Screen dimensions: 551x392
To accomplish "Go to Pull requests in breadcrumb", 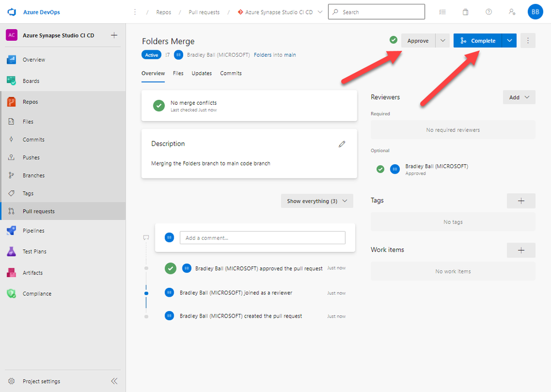I will tap(204, 12).
